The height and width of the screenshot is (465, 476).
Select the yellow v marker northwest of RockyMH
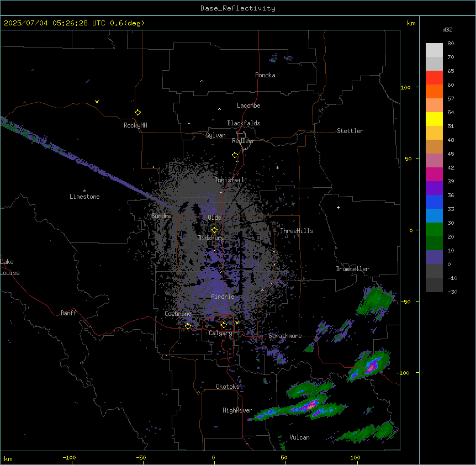pos(97,102)
